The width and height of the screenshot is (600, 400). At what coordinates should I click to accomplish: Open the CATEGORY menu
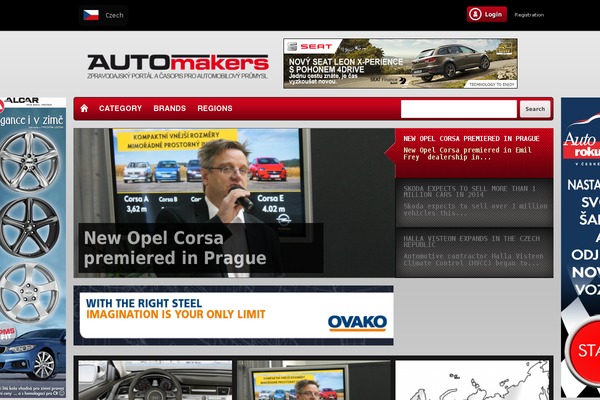(120, 108)
